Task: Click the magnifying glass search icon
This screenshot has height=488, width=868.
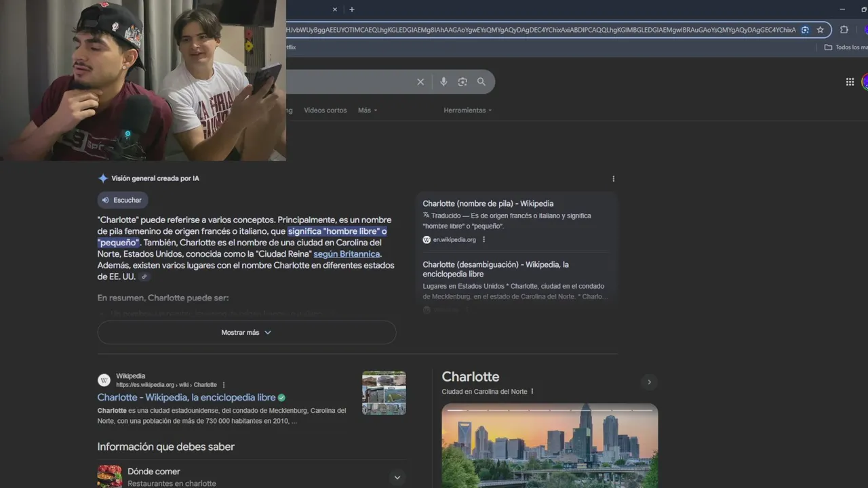Action: click(481, 82)
